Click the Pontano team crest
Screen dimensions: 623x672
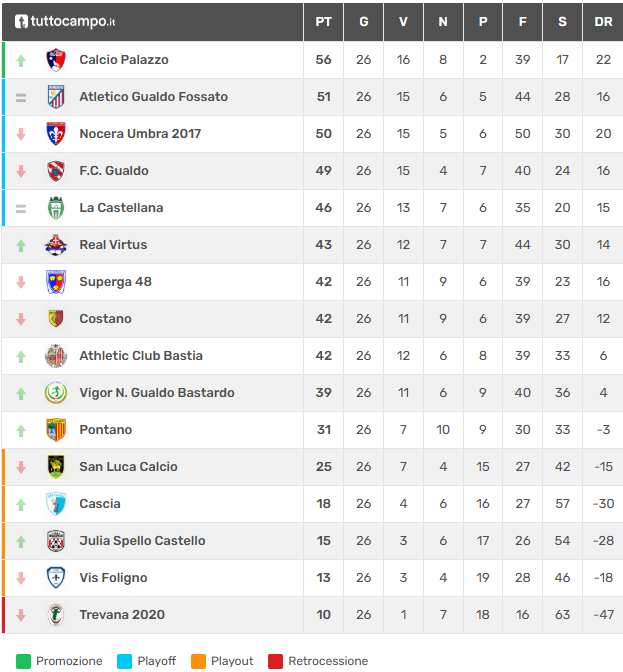coord(56,430)
